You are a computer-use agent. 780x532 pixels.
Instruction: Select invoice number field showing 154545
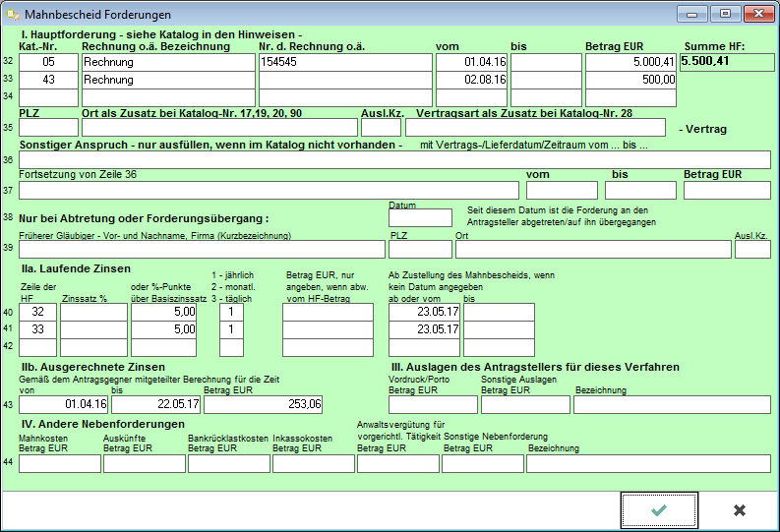coord(345,62)
